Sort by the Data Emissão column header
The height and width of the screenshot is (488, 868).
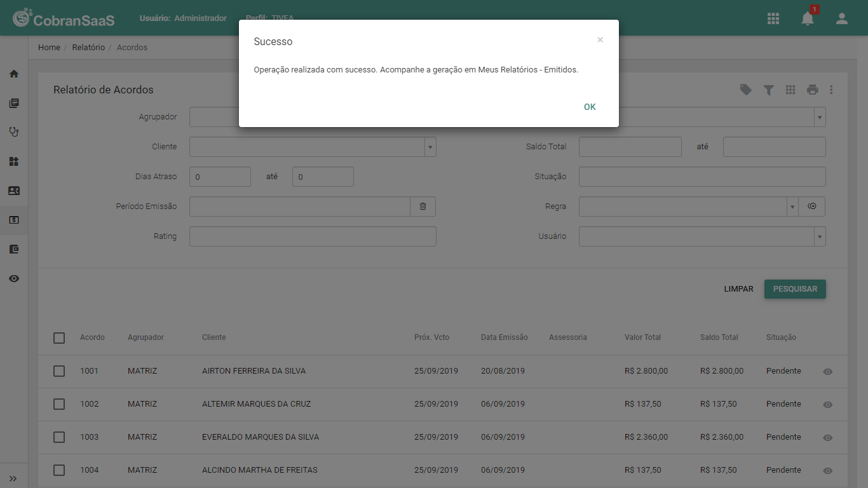pyautogui.click(x=504, y=337)
